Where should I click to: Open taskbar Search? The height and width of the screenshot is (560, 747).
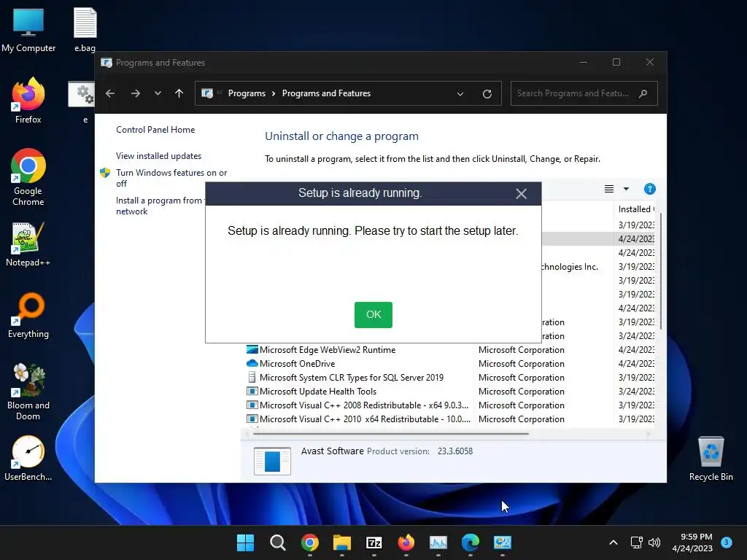pos(278,542)
